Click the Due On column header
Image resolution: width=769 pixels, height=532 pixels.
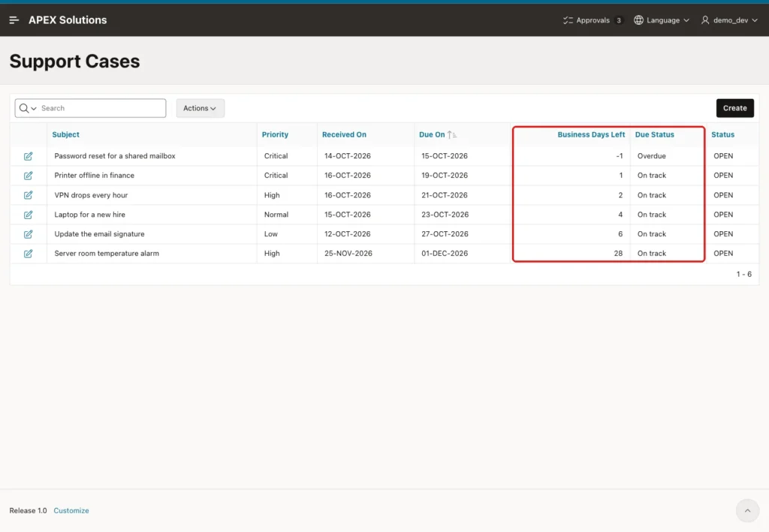[x=432, y=135]
